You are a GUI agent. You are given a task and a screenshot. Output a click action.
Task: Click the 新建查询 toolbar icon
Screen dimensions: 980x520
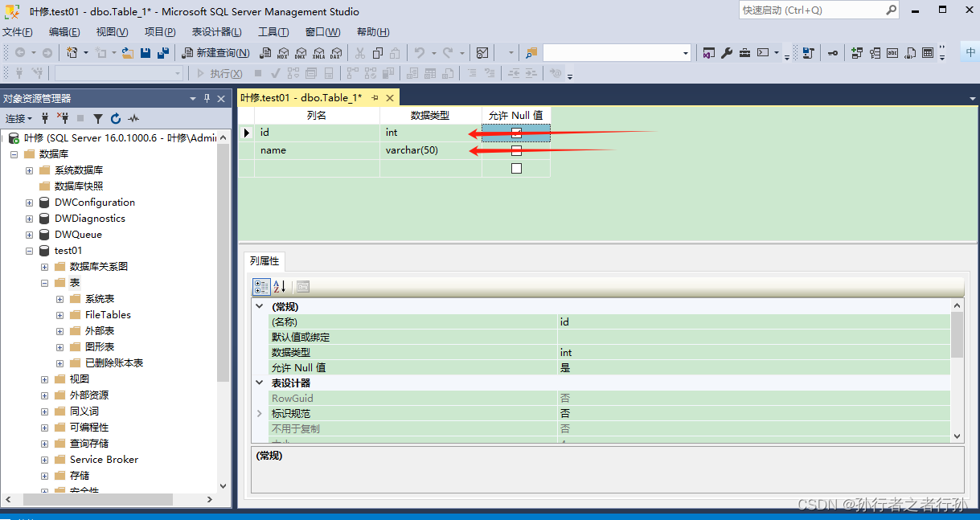click(215, 52)
